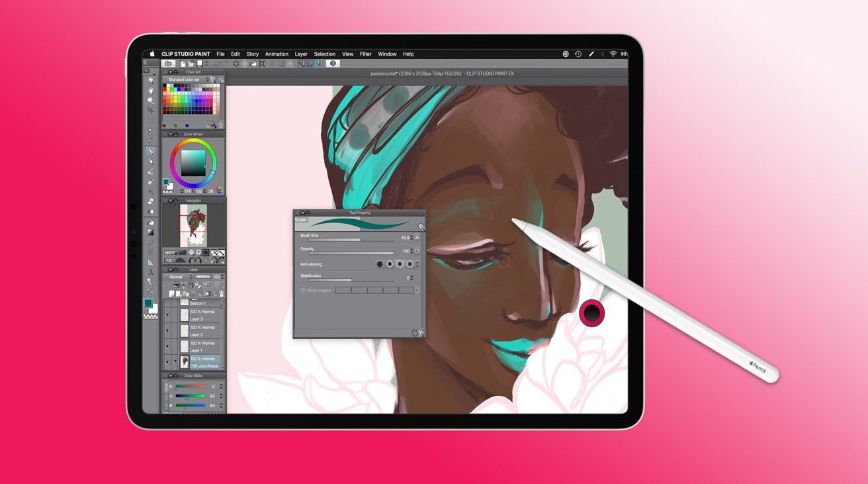Select the Hand move tool
Image resolution: width=868 pixels, height=484 pixels.
pyautogui.click(x=151, y=90)
